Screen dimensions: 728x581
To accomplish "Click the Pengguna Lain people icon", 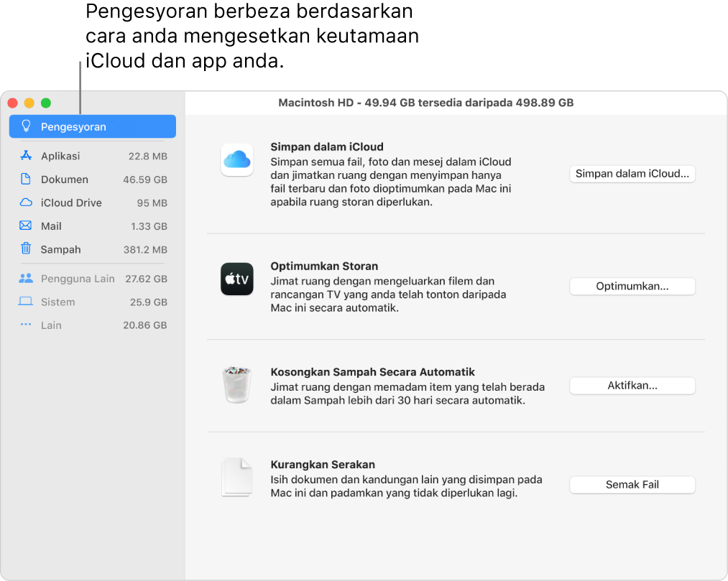I will 26,279.
